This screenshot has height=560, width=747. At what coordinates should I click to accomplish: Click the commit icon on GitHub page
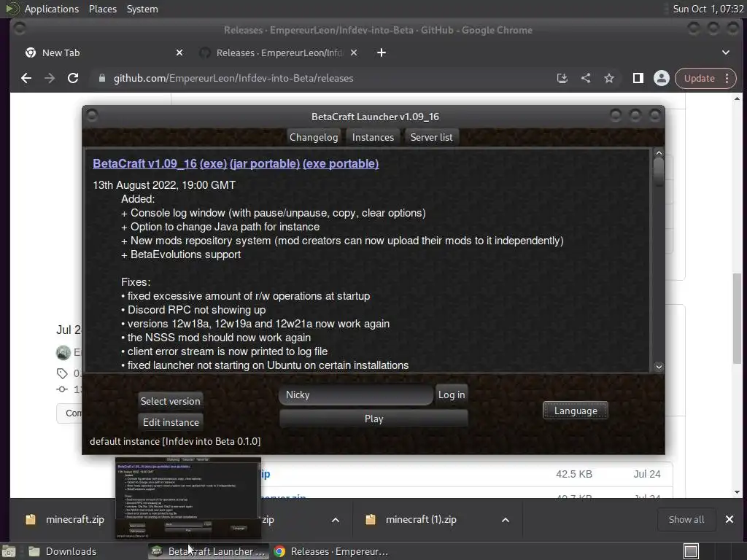(x=62, y=389)
